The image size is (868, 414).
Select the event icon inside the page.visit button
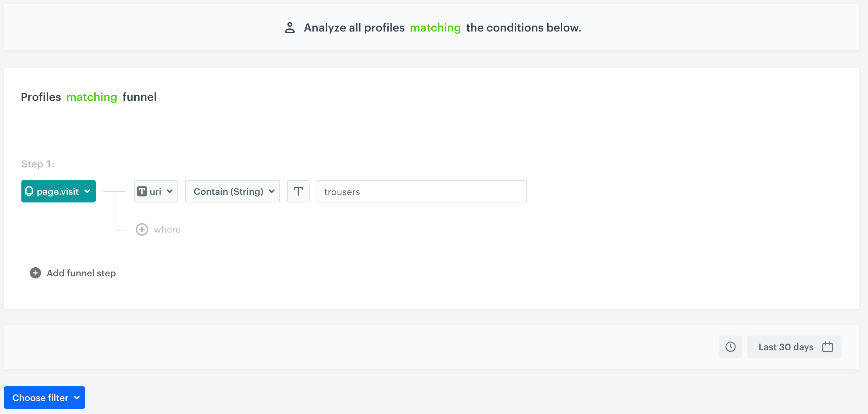[x=29, y=191]
